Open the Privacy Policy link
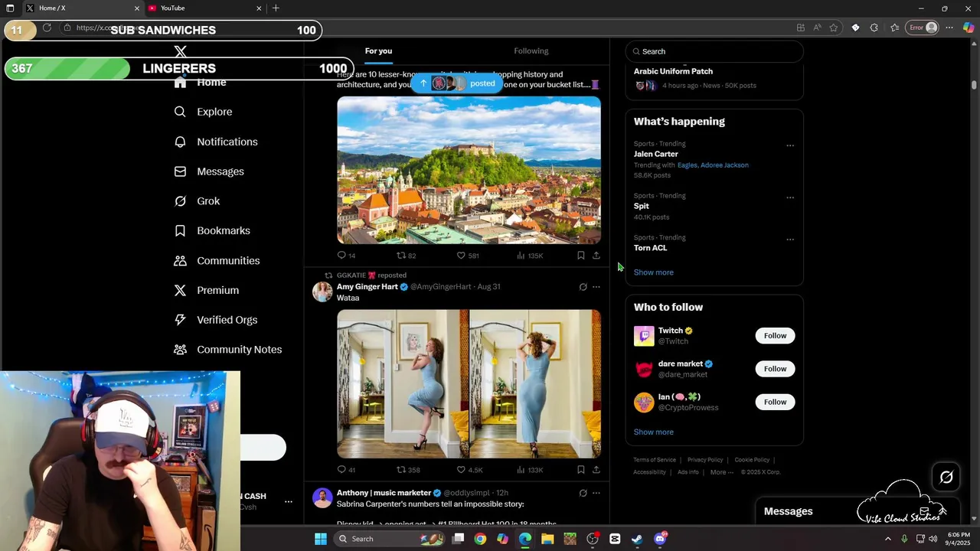980x551 pixels. pos(705,460)
